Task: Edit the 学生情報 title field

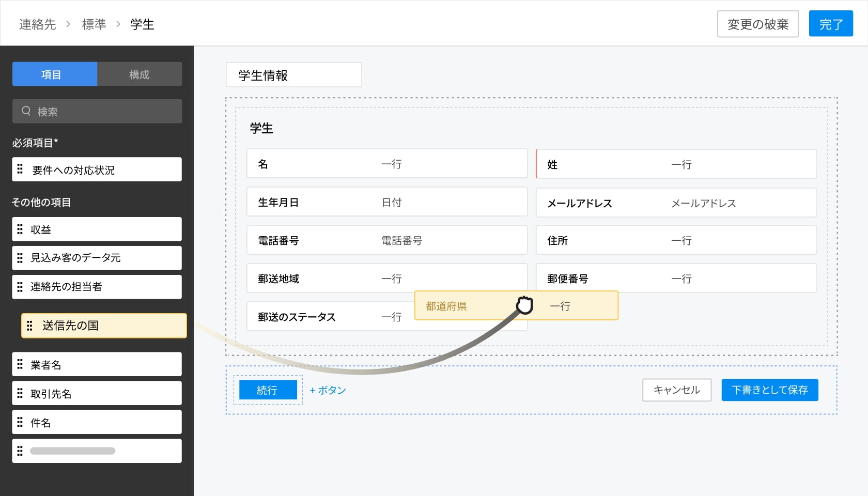Action: coord(294,75)
